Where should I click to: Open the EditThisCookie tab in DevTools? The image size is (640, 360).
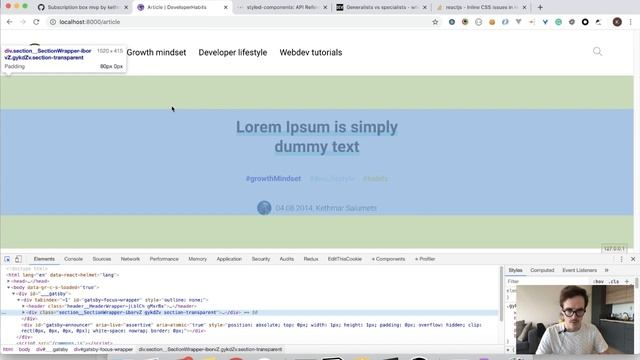click(344, 259)
